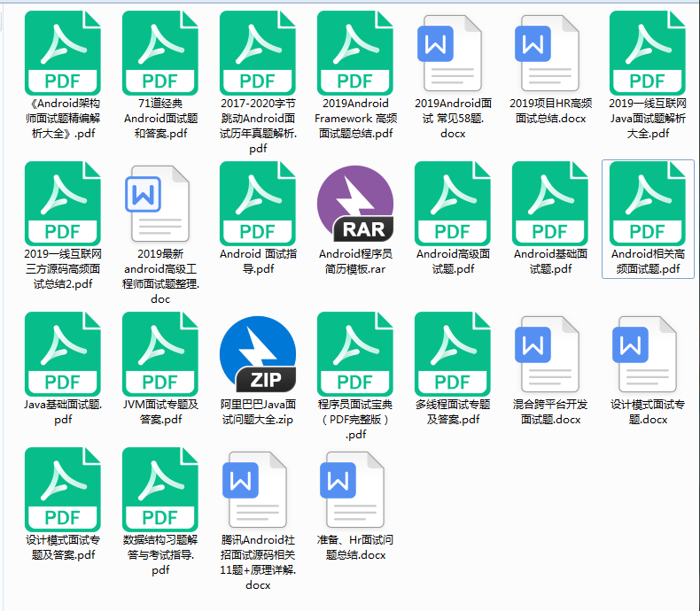Select the 多线程面试专题及答案.pdf icon
700x611 pixels.
[x=453, y=353]
